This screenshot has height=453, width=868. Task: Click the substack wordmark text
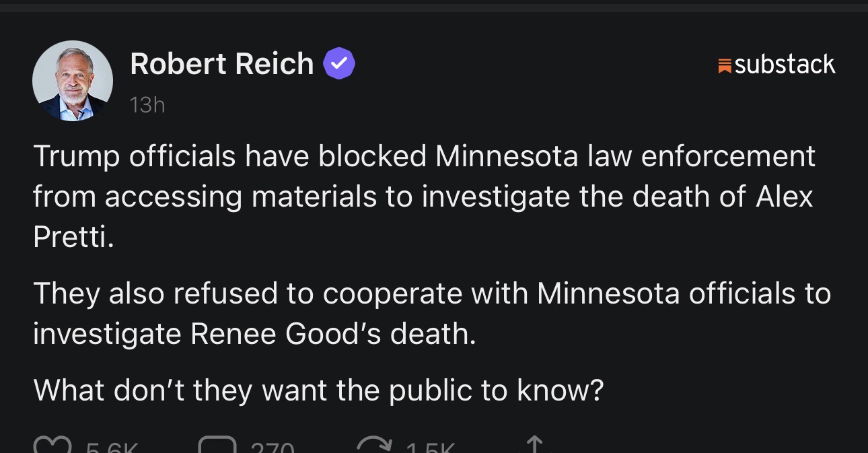coord(785,65)
